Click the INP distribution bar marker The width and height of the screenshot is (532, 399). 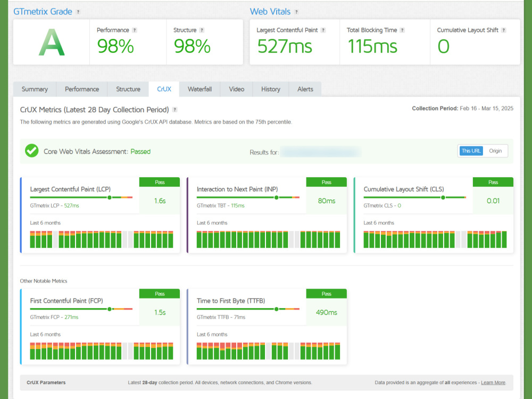click(276, 197)
